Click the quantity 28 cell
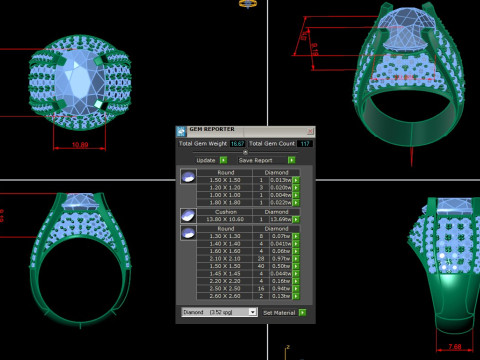Screen dimensions: 480x360 pyautogui.click(x=261, y=259)
